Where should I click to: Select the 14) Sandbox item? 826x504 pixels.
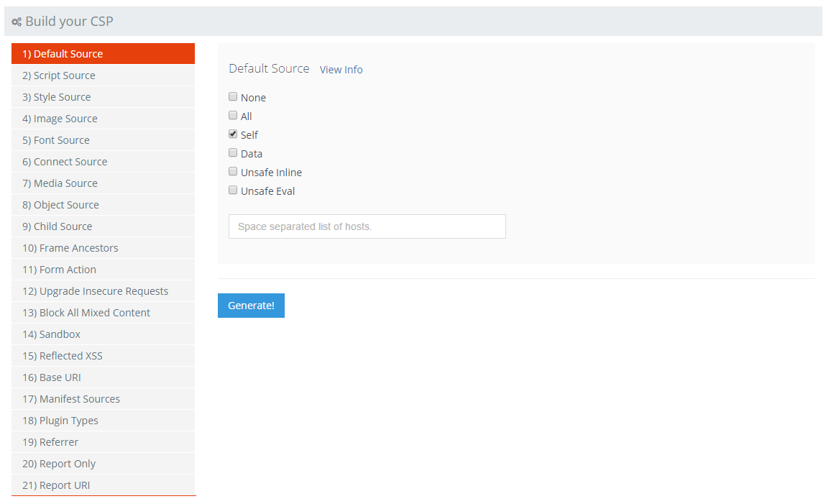[104, 334]
